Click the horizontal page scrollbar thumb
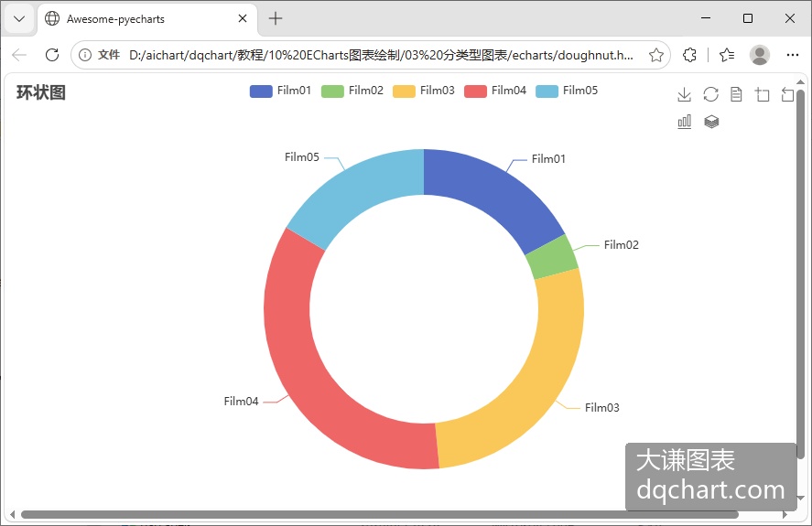The image size is (812, 526). pyautogui.click(x=379, y=515)
